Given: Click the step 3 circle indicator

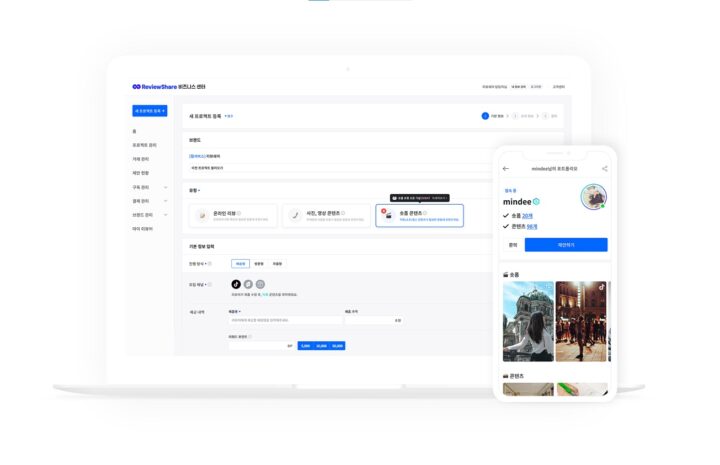Looking at the screenshot, I should (x=545, y=116).
